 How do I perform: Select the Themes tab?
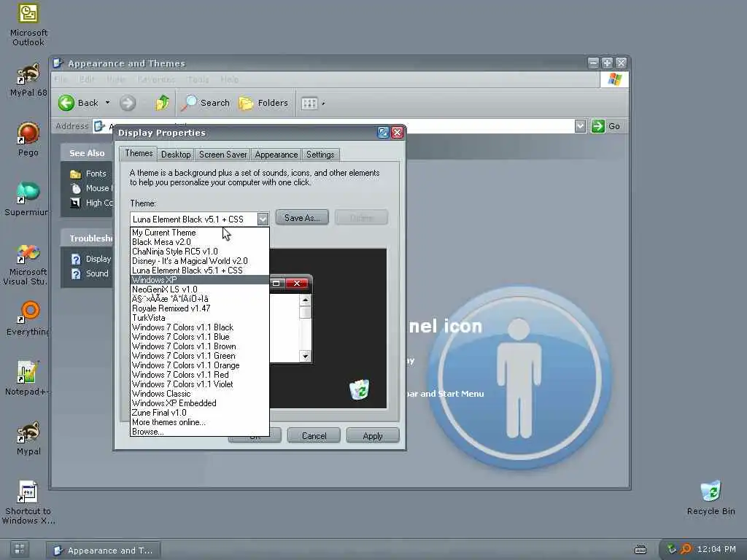click(x=139, y=153)
